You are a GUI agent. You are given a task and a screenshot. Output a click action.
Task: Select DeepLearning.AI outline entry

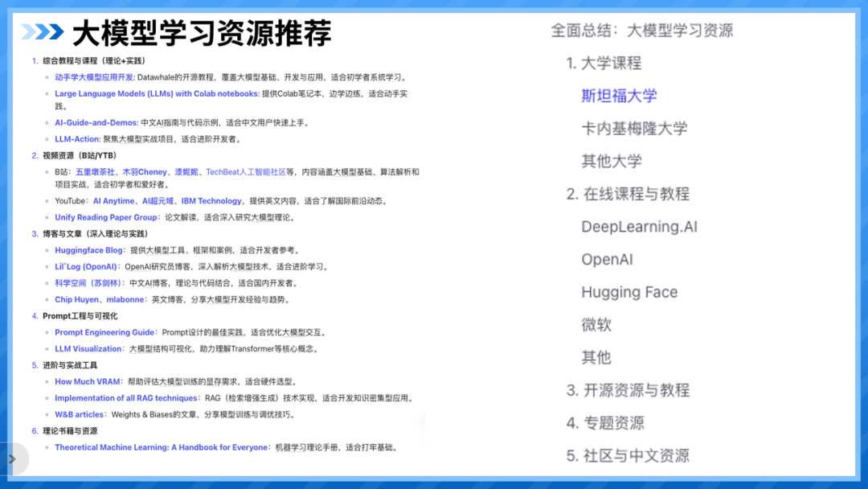pyautogui.click(x=640, y=227)
